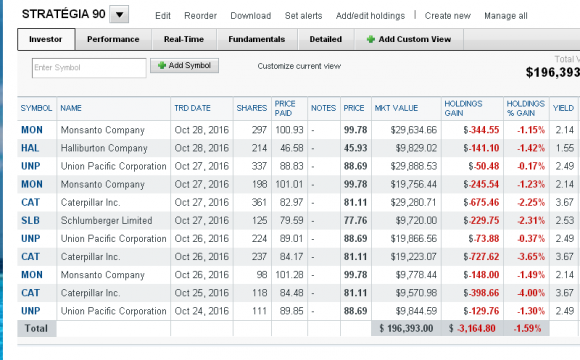Viewport: 580px width, 360px height.
Task: Click the Edit portfolio link
Action: tap(163, 16)
